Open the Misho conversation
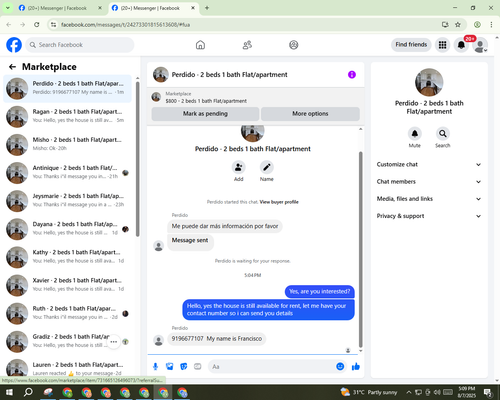 67,144
